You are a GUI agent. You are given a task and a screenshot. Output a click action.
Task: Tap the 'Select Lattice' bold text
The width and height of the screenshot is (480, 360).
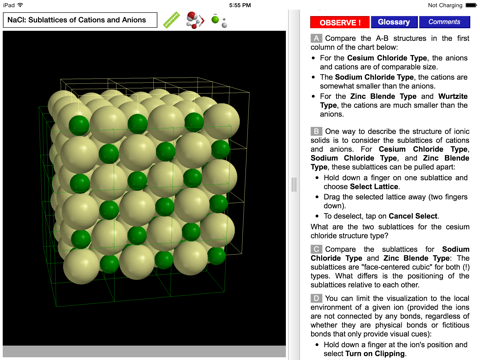click(374, 187)
